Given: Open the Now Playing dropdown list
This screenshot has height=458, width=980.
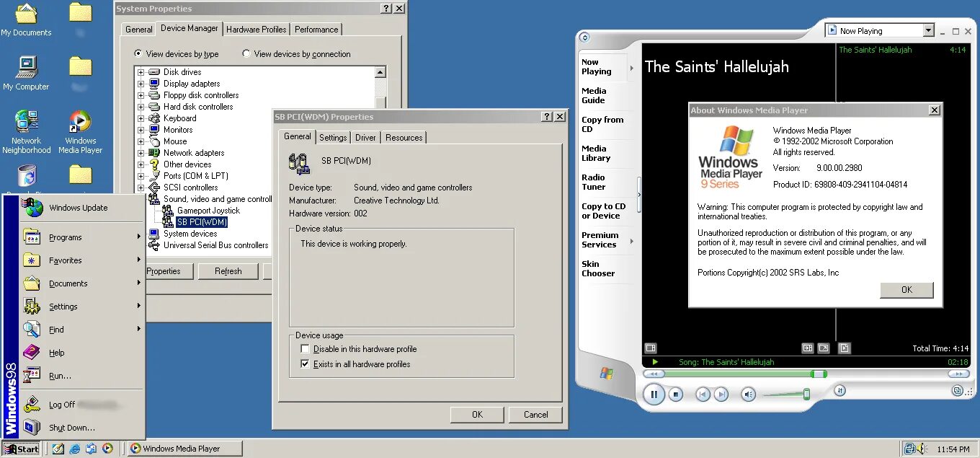Looking at the screenshot, I should pyautogui.click(x=930, y=30).
